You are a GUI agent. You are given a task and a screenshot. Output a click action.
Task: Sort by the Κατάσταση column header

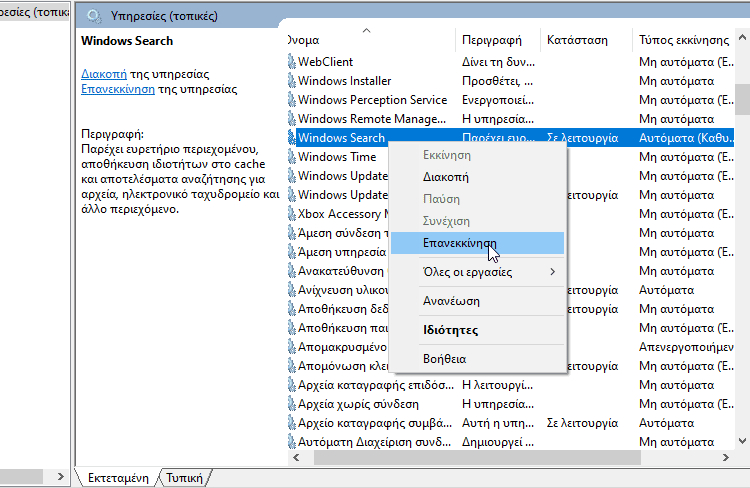pos(586,40)
